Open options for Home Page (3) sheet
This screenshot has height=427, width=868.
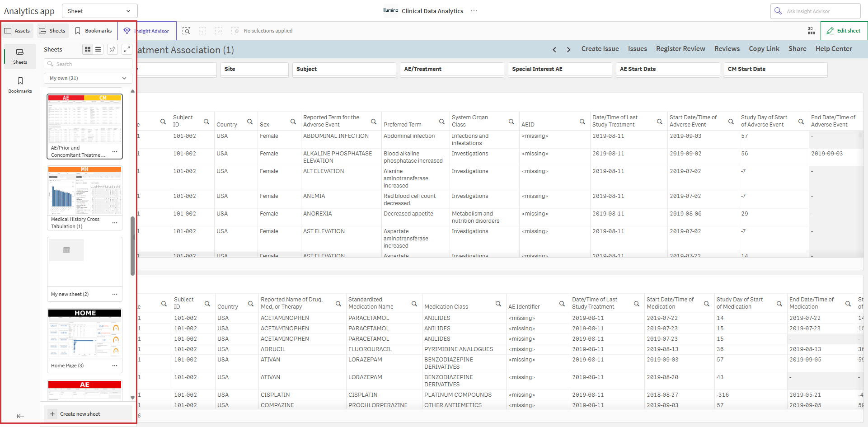click(x=115, y=366)
